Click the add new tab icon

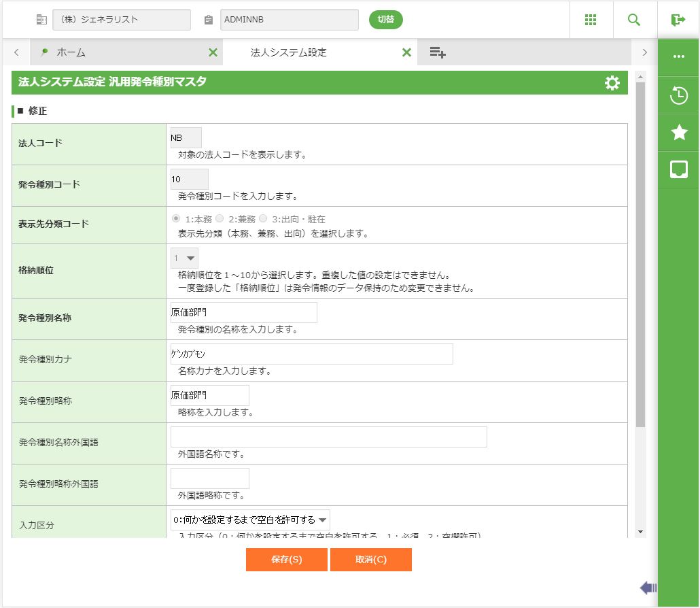pyautogui.click(x=438, y=52)
